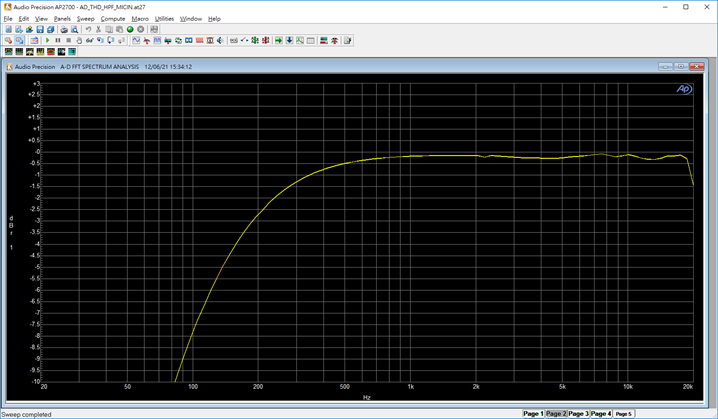Click the Save test disk icon
Image resolution: width=718 pixels, height=419 pixels.
click(x=40, y=30)
